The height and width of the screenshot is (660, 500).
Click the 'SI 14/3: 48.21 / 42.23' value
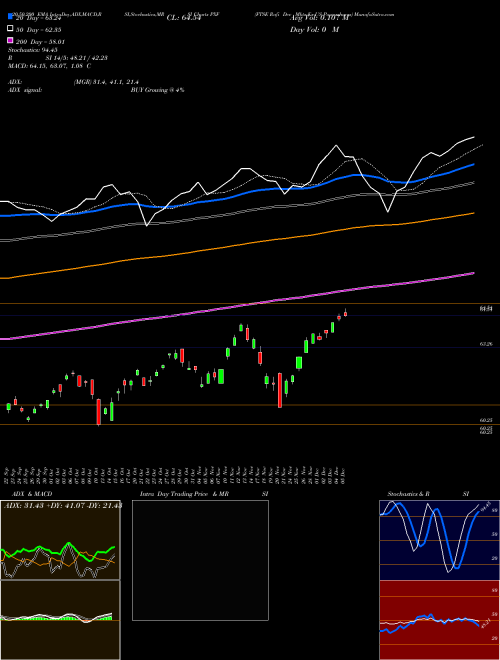point(77,58)
